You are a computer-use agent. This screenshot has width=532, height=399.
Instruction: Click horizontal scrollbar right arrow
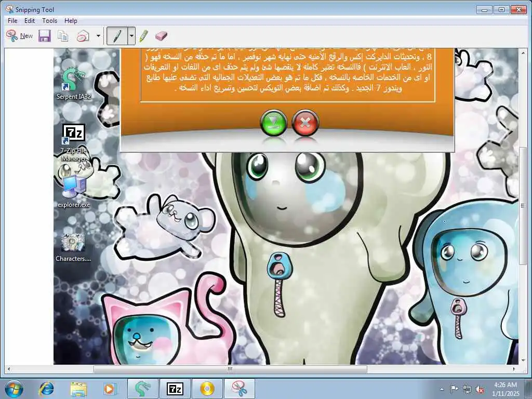(514, 369)
